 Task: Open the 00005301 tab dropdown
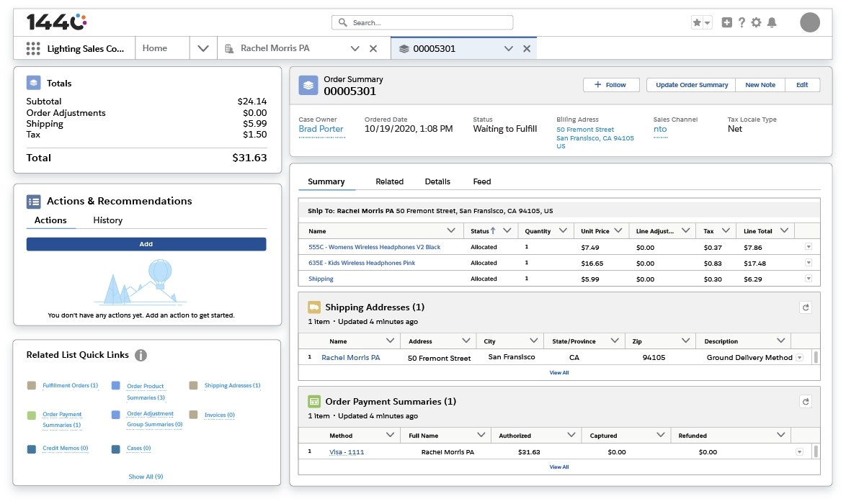(508, 48)
